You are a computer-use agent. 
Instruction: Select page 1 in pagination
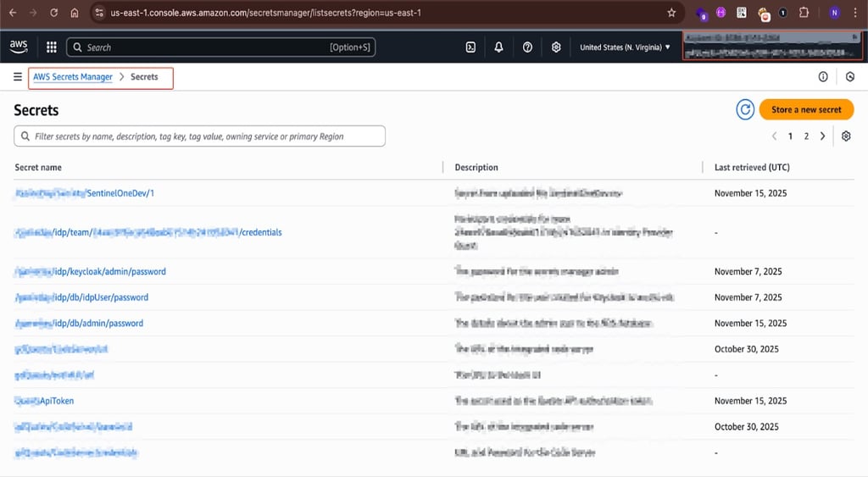click(790, 136)
